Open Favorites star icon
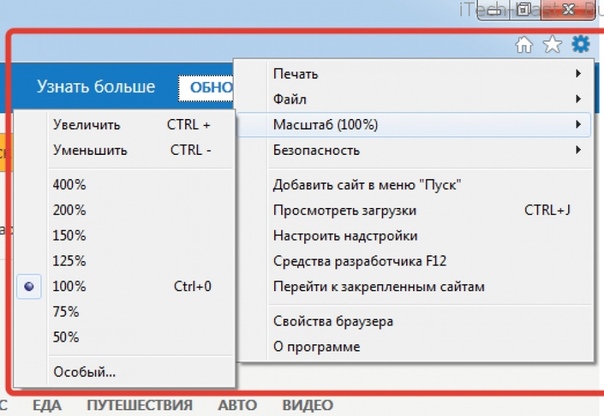The image size is (604, 416). click(x=552, y=44)
